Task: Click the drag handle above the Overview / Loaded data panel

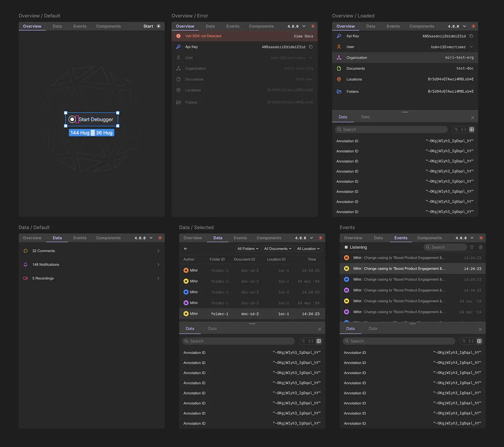Action: click(405, 112)
